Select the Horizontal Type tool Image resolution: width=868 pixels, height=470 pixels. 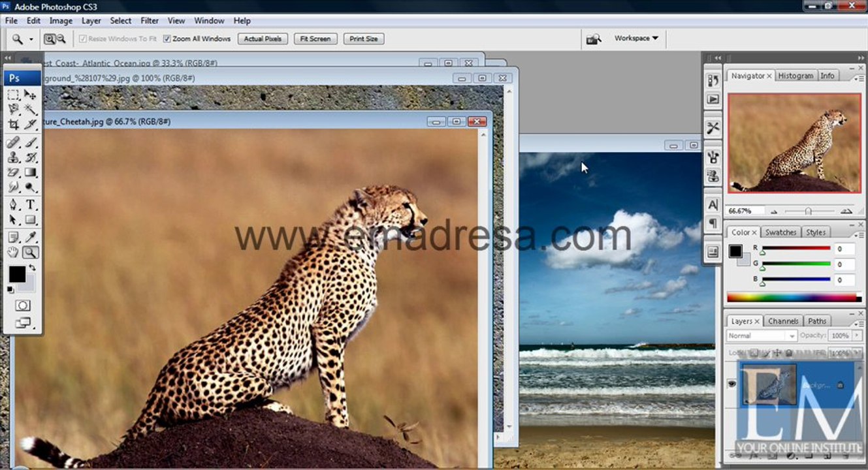coord(31,205)
